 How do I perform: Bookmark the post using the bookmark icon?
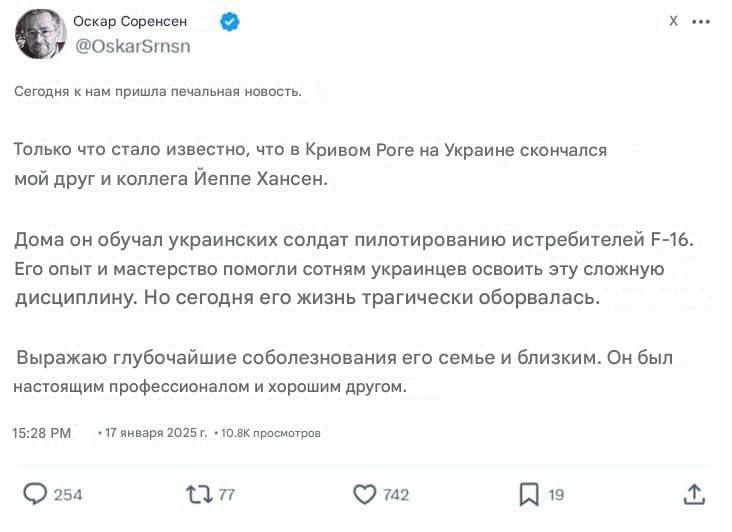[x=529, y=495]
